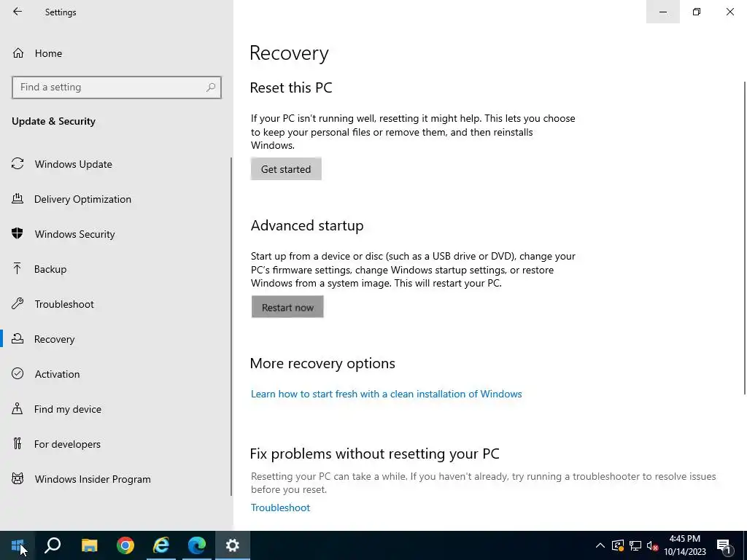This screenshot has width=747, height=560.
Task: Click the sidebar vertical scrollbar
Action: tap(231, 326)
